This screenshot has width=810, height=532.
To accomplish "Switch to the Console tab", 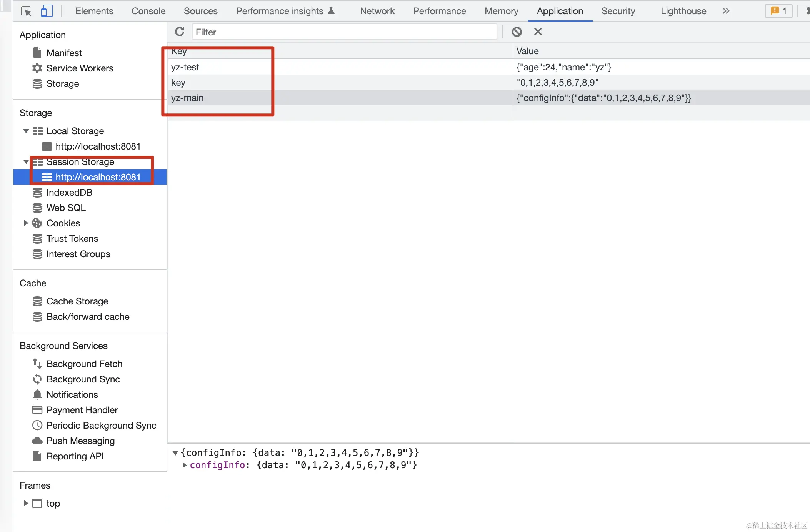I will [148, 11].
